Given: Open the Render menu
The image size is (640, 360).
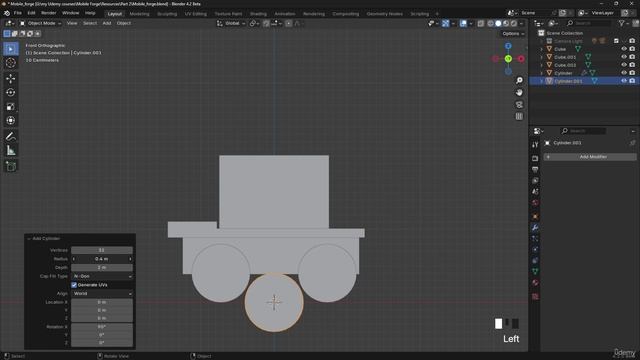Looking at the screenshot, I should (x=49, y=13).
